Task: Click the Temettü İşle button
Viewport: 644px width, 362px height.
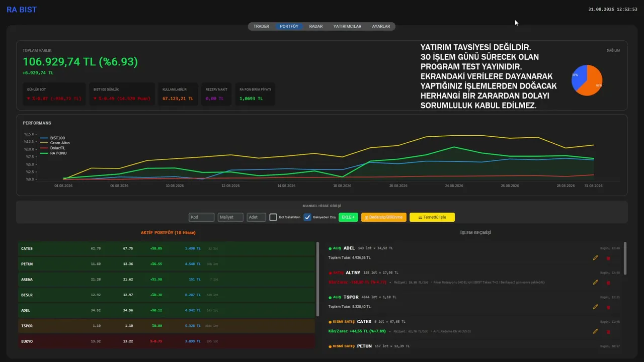Action: pyautogui.click(x=432, y=217)
